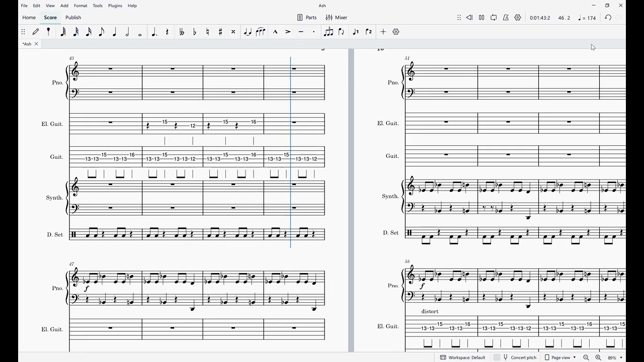Open the File menu
Image resolution: width=644 pixels, height=362 pixels.
point(24,6)
